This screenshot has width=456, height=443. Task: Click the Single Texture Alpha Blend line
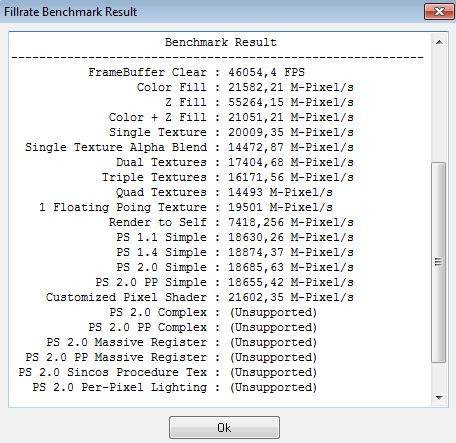(189, 147)
